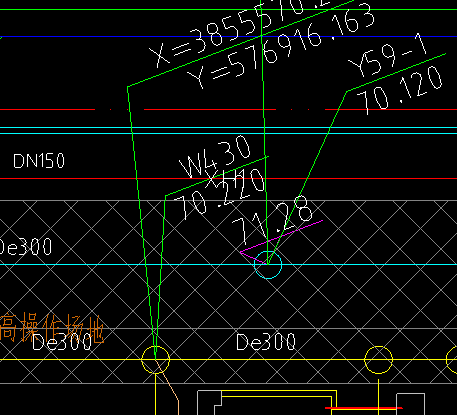
Task: Select yellow circle at green leader tip
Action: [x=156, y=360]
